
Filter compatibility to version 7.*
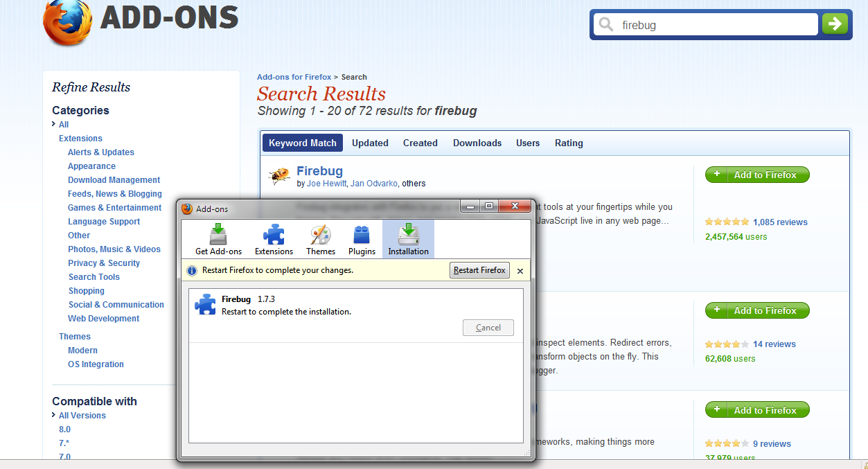[x=64, y=443]
